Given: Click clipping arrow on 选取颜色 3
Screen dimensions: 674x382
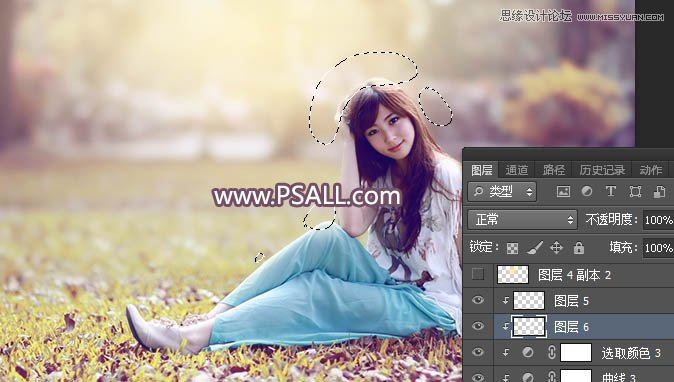Looking at the screenshot, I should pos(506,353).
